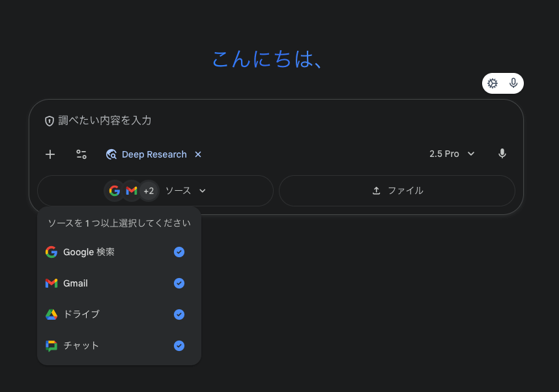This screenshot has width=559, height=392.
Task: Remove Deep Research mode with the X
Action: pos(198,154)
